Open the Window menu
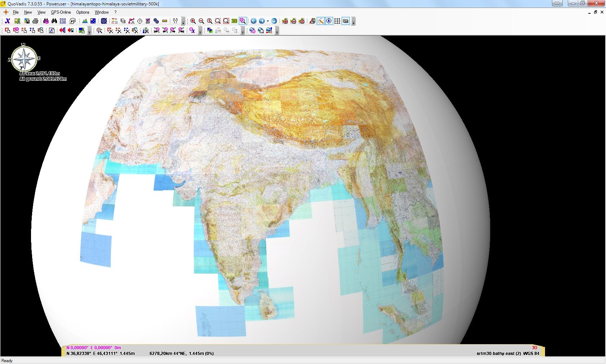Screen dimensions: 606x364 tap(102, 12)
